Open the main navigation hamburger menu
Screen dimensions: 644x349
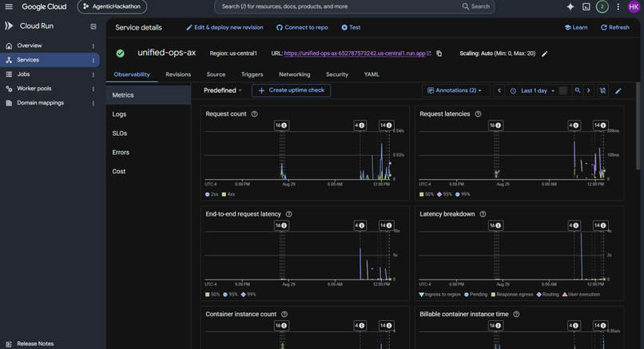click(9, 6)
